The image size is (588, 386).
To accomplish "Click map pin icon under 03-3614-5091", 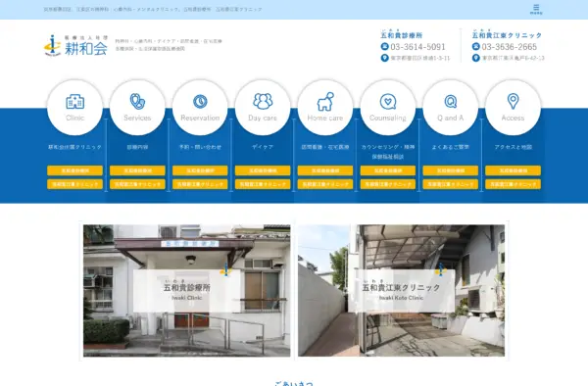I will [384, 58].
